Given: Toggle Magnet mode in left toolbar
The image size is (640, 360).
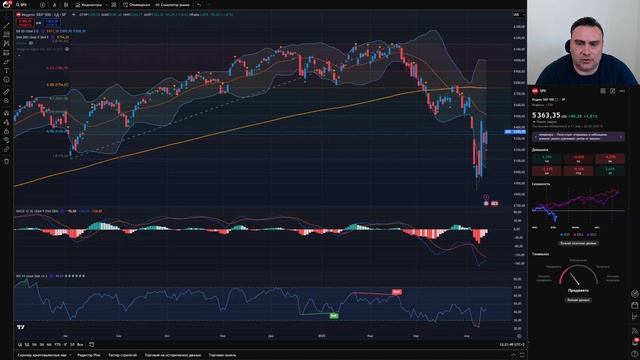Looking at the screenshot, I should click(x=7, y=113).
